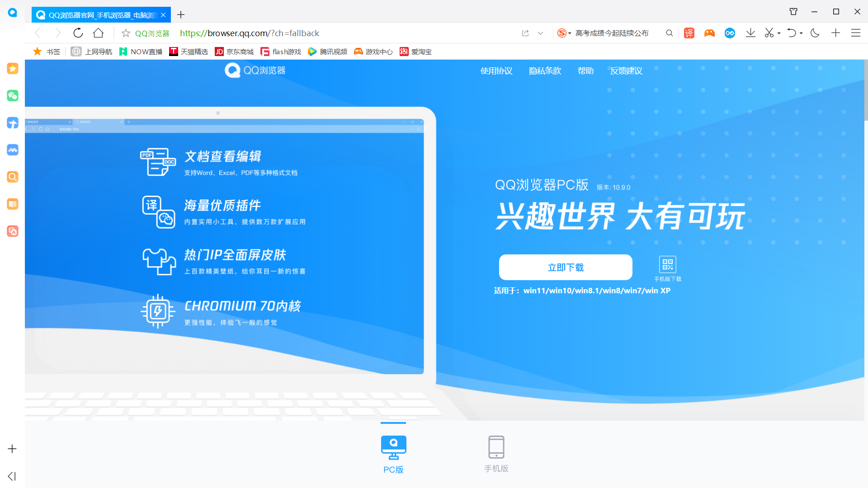Click the 热门IP全面屏皮肤 feature heading
Screen dimensions: 868x488
(x=235, y=255)
